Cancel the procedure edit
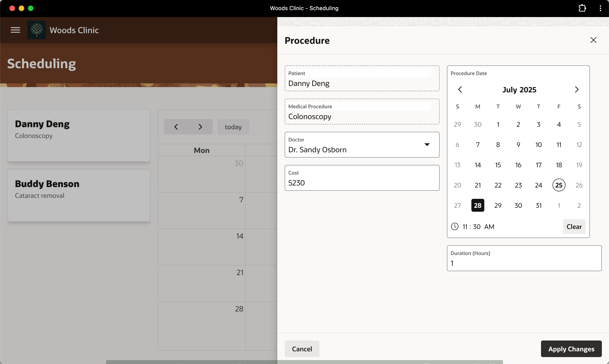Image resolution: width=609 pixels, height=364 pixels. [302, 349]
